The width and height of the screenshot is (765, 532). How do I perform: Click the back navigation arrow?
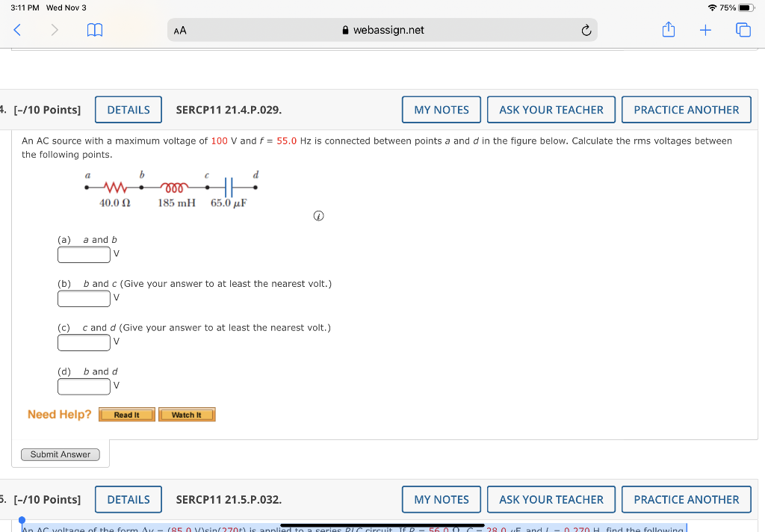pyautogui.click(x=17, y=30)
